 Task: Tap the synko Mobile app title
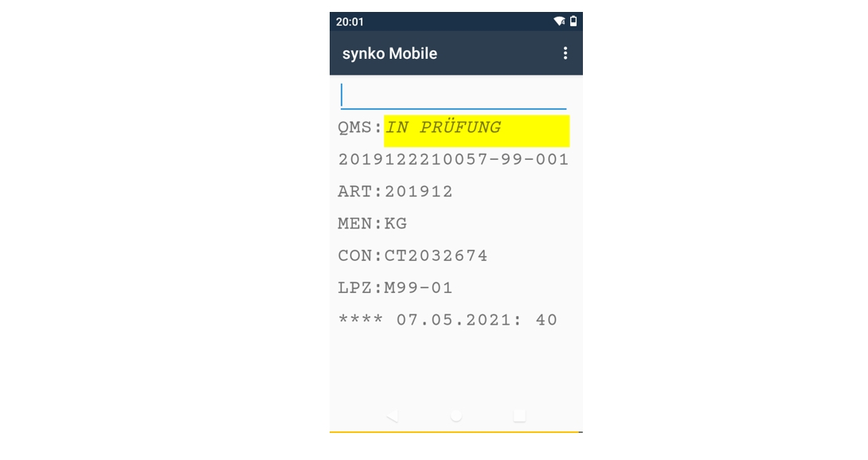tap(389, 53)
